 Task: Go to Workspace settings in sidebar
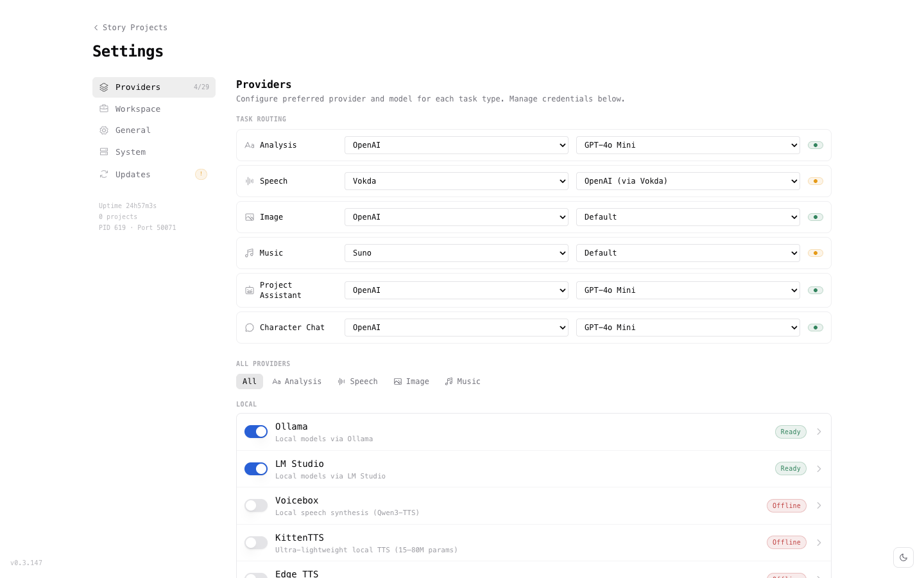[137, 109]
